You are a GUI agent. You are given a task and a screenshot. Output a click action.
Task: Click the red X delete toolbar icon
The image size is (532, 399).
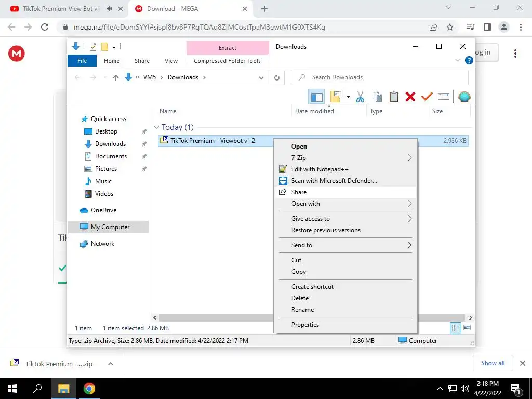[410, 97]
